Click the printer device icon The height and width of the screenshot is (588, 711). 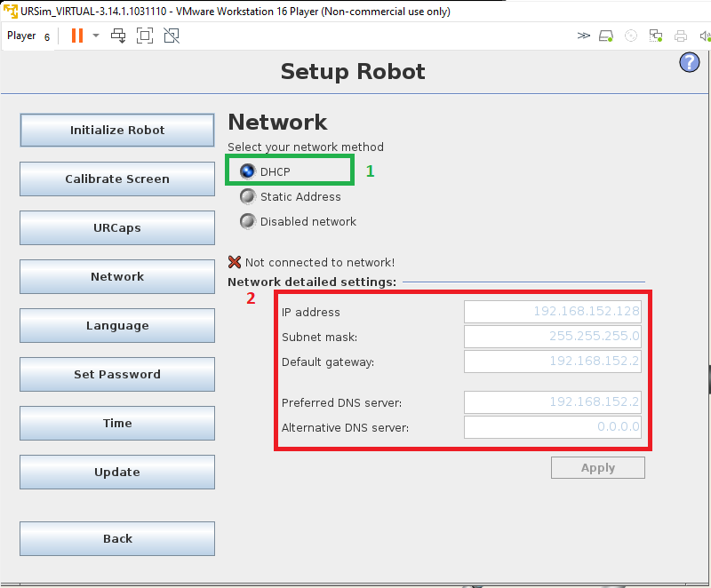click(680, 36)
